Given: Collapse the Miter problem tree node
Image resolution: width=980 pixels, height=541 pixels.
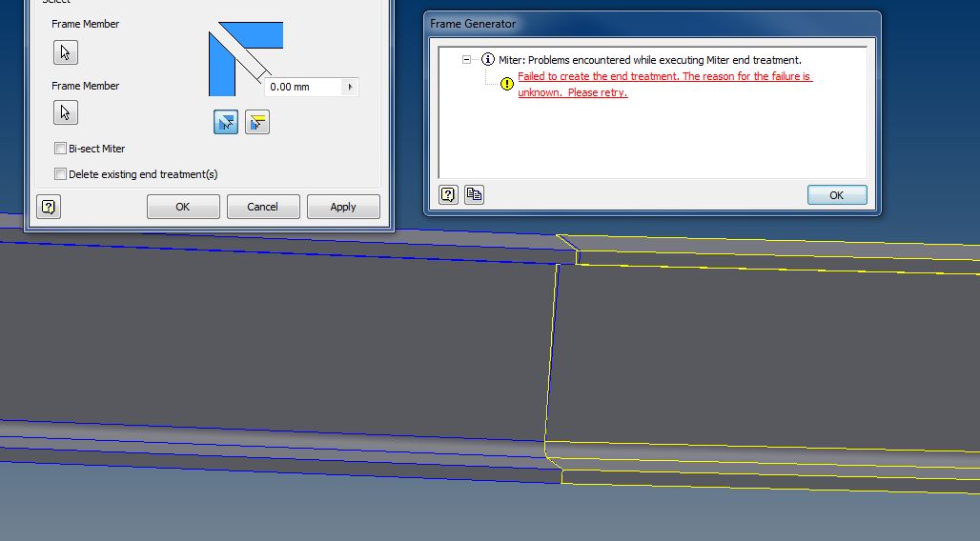Looking at the screenshot, I should pos(466,60).
